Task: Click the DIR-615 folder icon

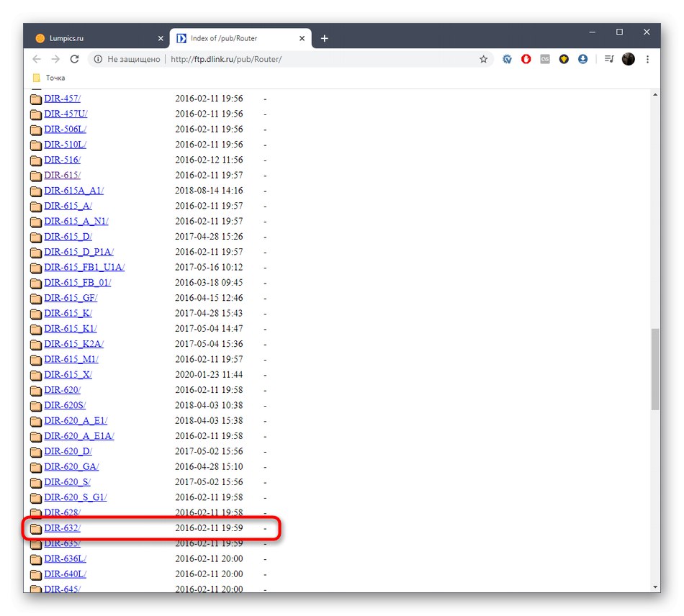Action: 36,176
